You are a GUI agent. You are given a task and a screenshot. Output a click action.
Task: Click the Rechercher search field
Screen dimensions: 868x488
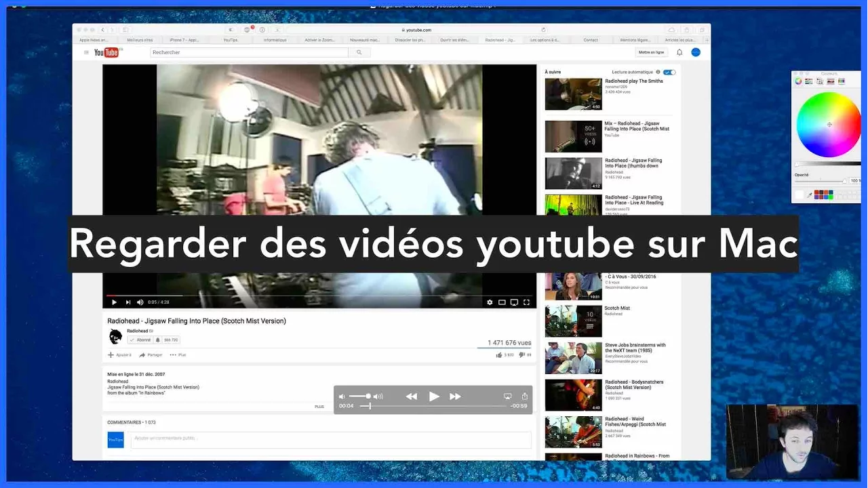click(x=249, y=52)
